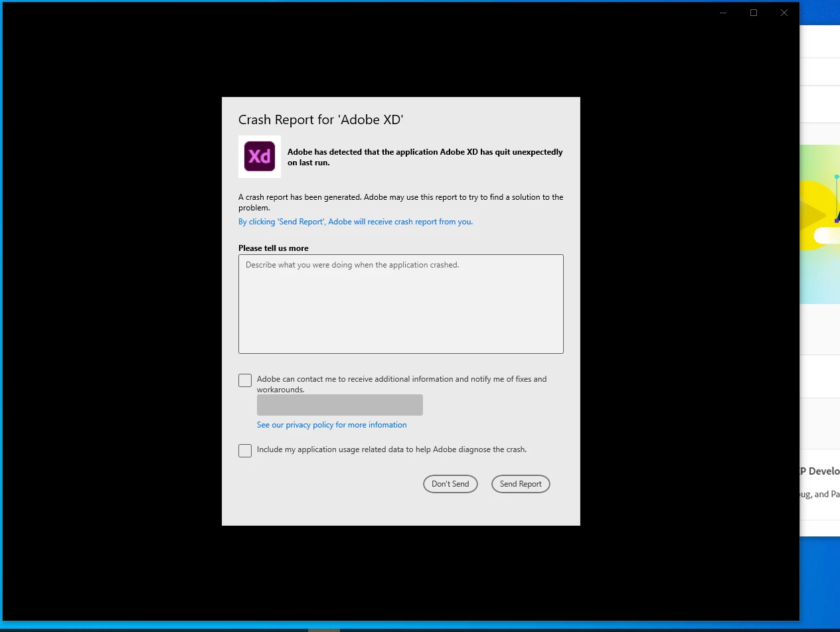Click 'A crash report has been generated' text
Viewport: 840px width, 632px height.
[x=400, y=202]
